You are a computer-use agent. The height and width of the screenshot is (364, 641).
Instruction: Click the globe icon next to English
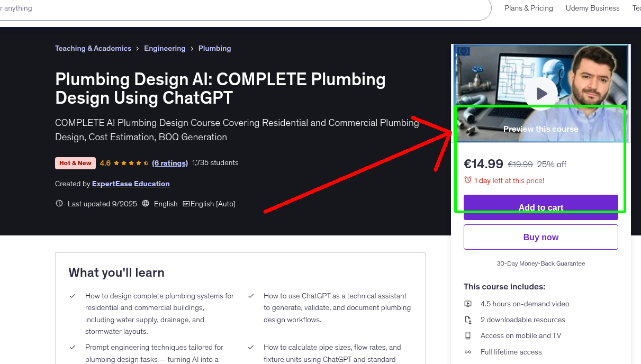click(x=146, y=203)
